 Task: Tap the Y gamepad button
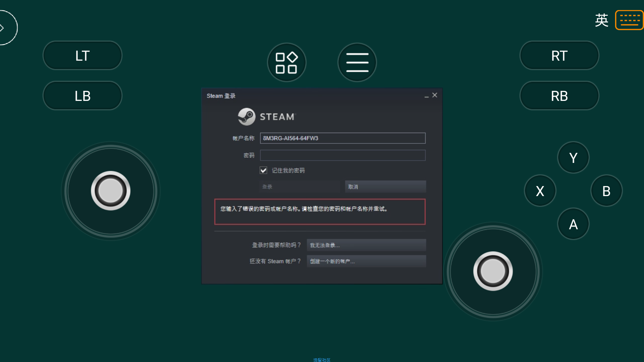[x=573, y=158]
